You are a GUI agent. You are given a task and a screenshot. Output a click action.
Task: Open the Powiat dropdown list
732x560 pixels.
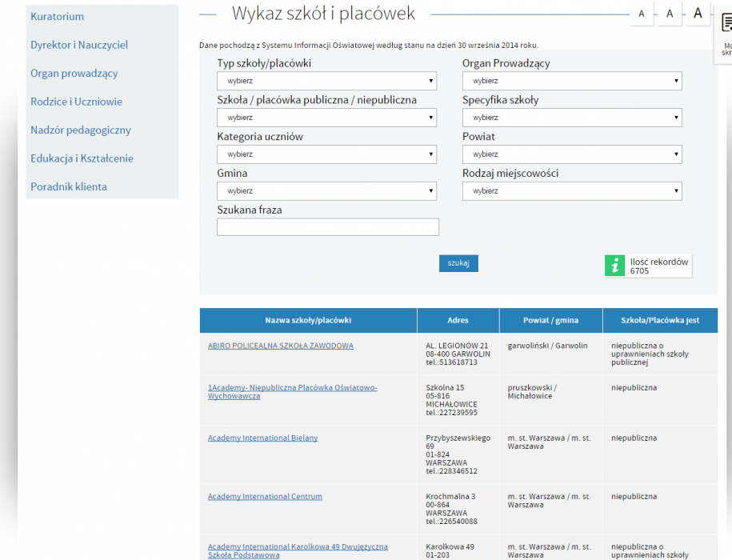coord(571,154)
